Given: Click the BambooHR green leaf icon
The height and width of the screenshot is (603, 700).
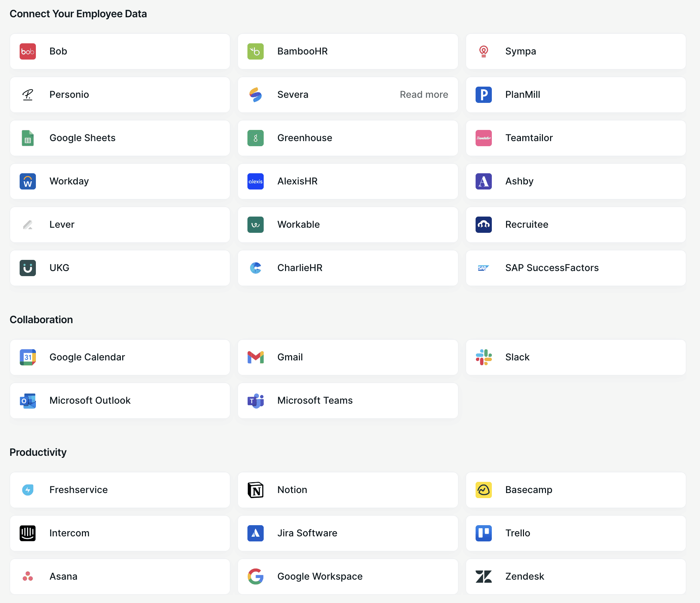Looking at the screenshot, I should 256,51.
